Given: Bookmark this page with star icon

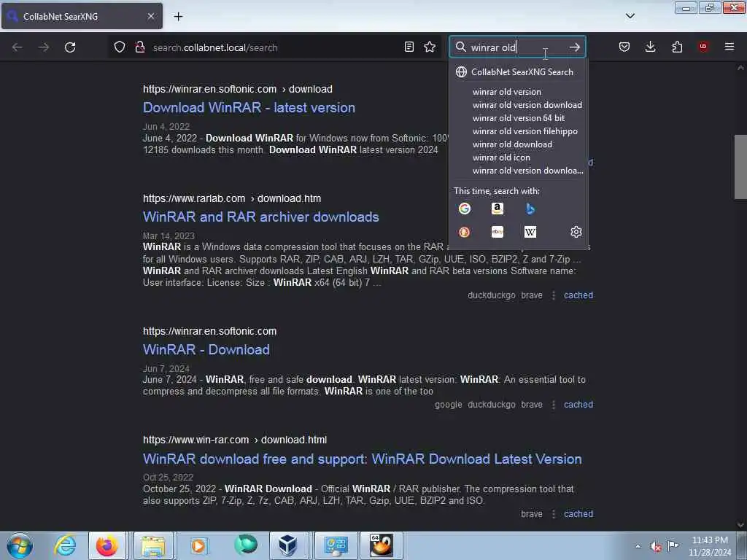Looking at the screenshot, I should click(x=430, y=47).
